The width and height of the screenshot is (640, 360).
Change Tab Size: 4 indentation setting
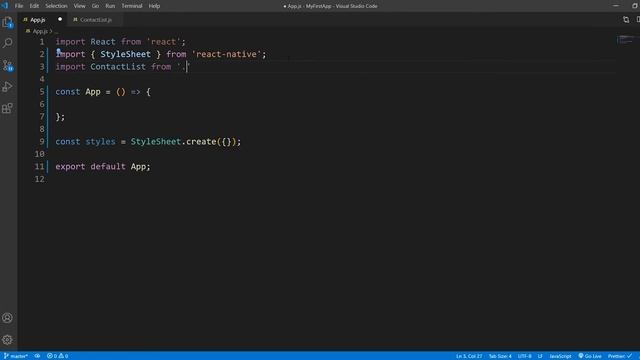click(500, 356)
